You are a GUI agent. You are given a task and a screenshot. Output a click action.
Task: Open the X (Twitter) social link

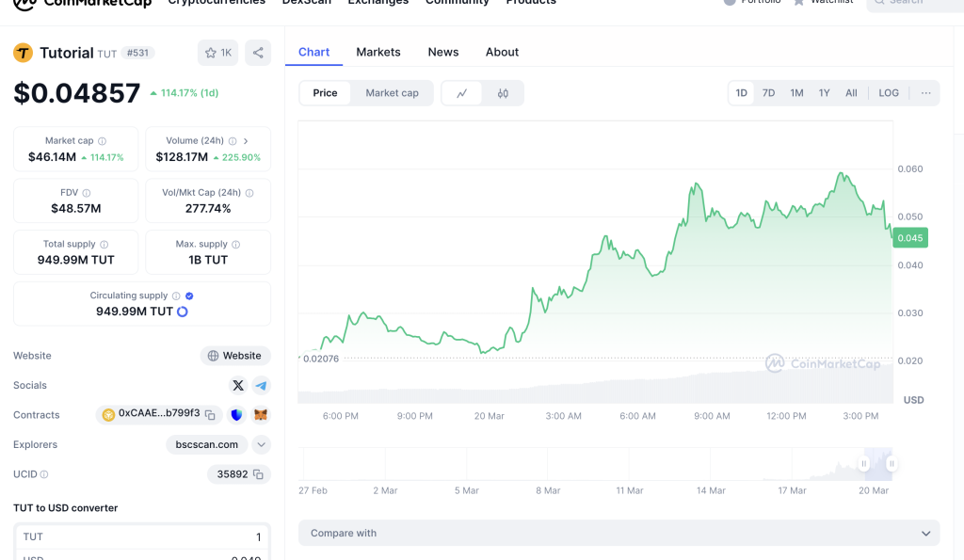[238, 386]
